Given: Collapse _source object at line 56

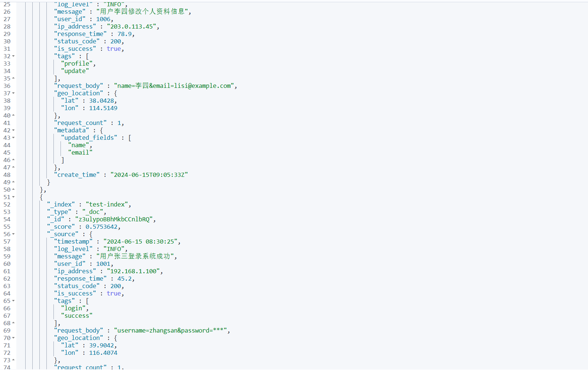Looking at the screenshot, I should (x=13, y=234).
